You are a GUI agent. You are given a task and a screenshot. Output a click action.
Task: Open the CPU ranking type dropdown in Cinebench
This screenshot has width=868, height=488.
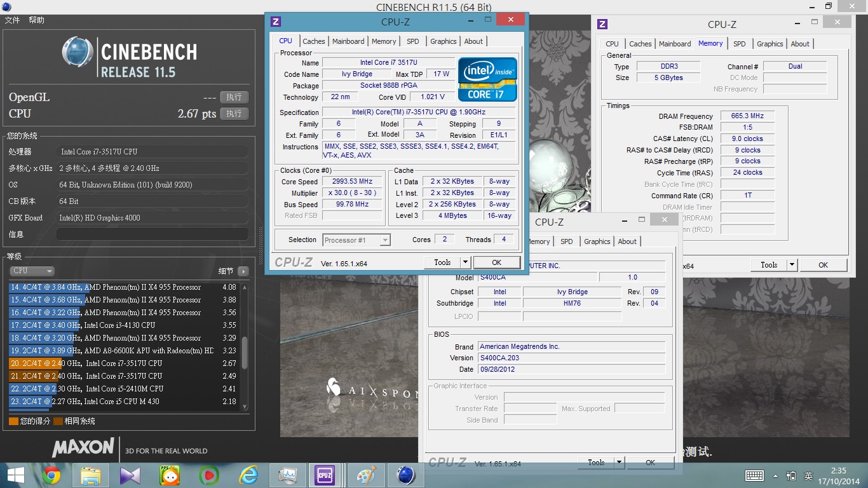point(32,271)
